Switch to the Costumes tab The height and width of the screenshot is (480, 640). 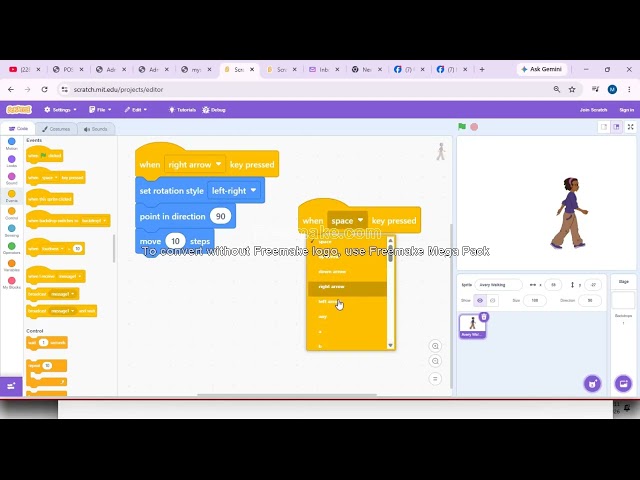pyautogui.click(x=56, y=129)
